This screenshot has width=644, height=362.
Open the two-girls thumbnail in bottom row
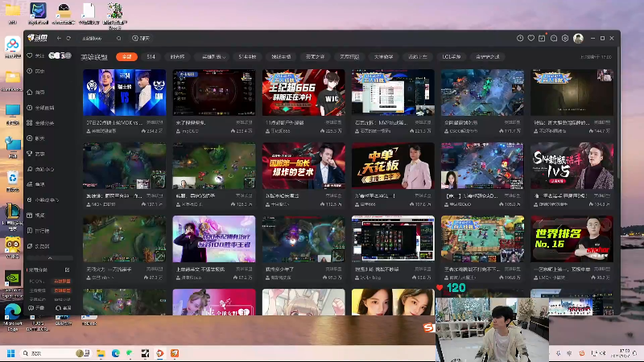(x=393, y=302)
